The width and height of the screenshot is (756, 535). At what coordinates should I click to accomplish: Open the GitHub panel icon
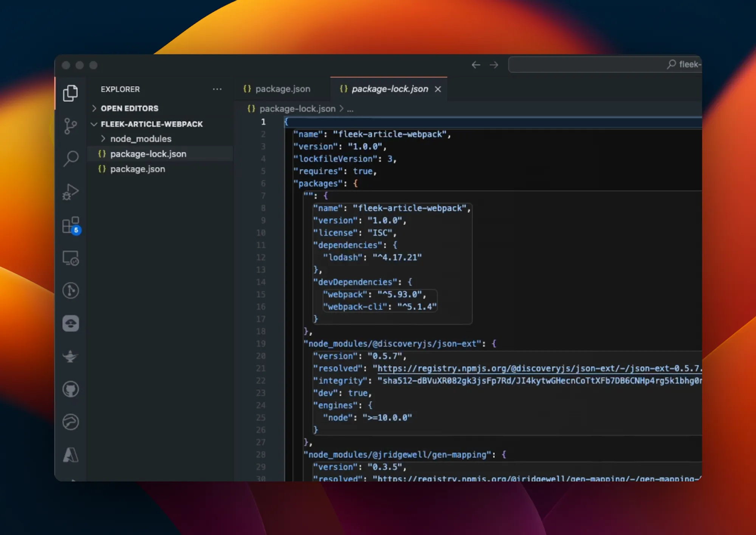pyautogui.click(x=70, y=389)
